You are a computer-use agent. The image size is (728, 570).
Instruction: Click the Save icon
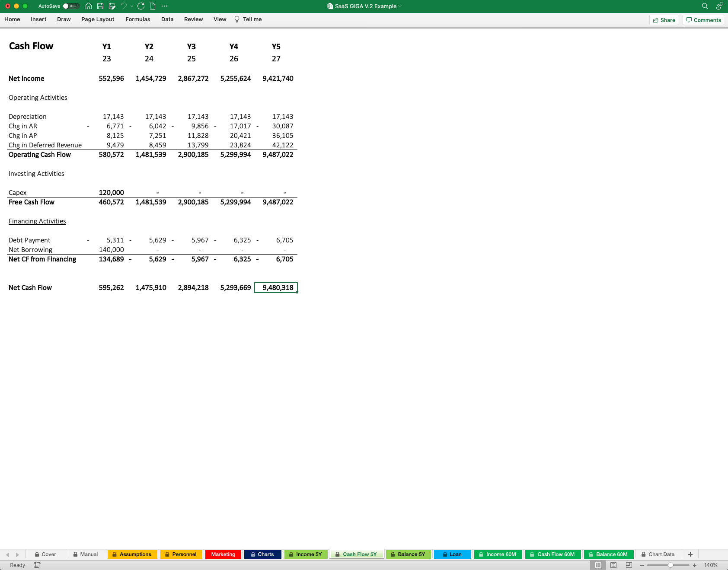pos(100,6)
